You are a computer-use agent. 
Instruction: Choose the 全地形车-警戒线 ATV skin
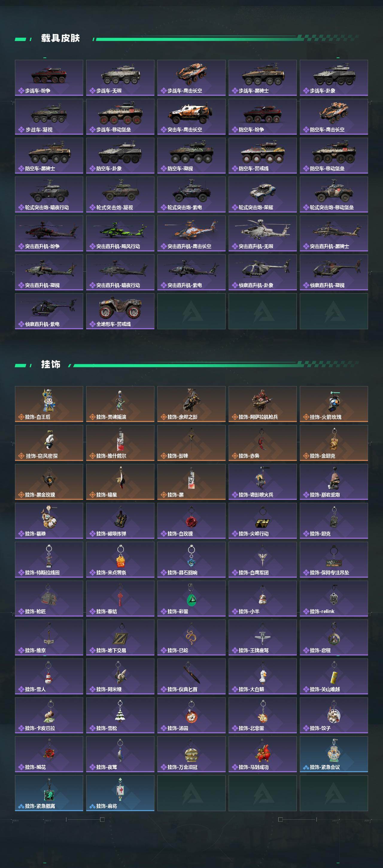(120, 311)
